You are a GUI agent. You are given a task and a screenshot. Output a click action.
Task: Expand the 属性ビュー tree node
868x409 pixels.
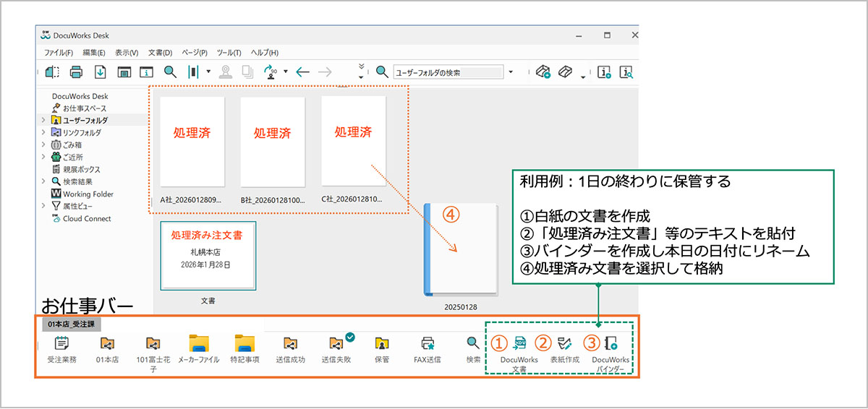point(43,206)
